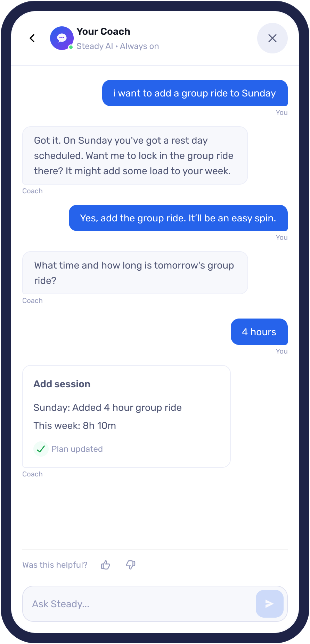Tap the Was this helpful prompt

pyautogui.click(x=55, y=565)
